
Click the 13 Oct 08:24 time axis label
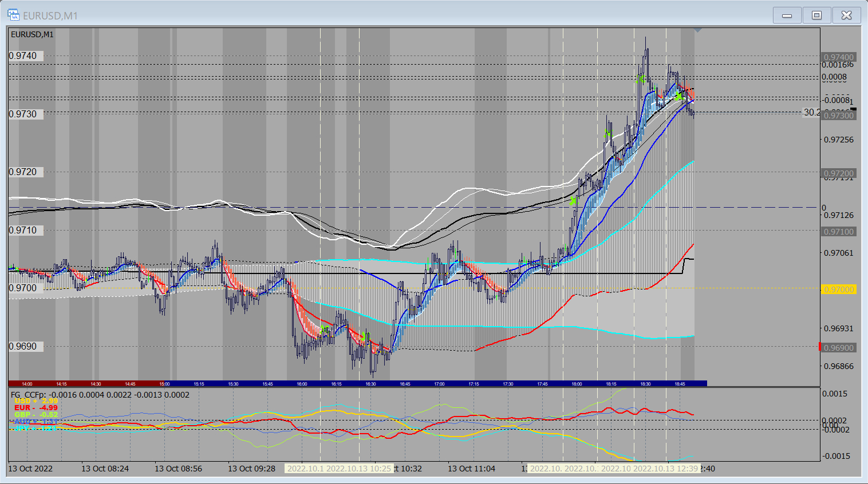(105, 469)
